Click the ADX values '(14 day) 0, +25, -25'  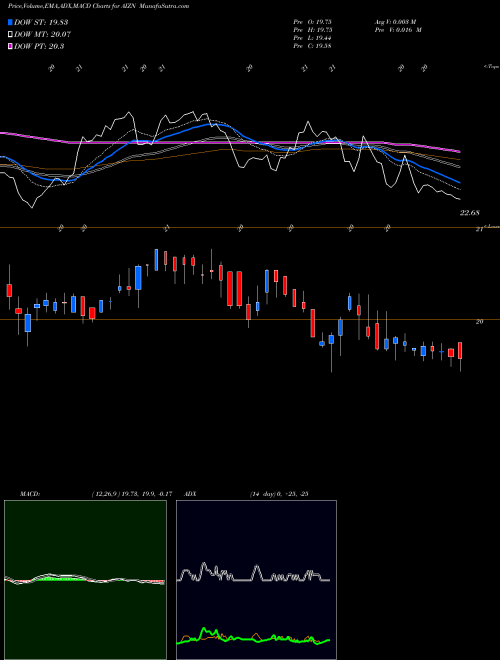(279, 494)
